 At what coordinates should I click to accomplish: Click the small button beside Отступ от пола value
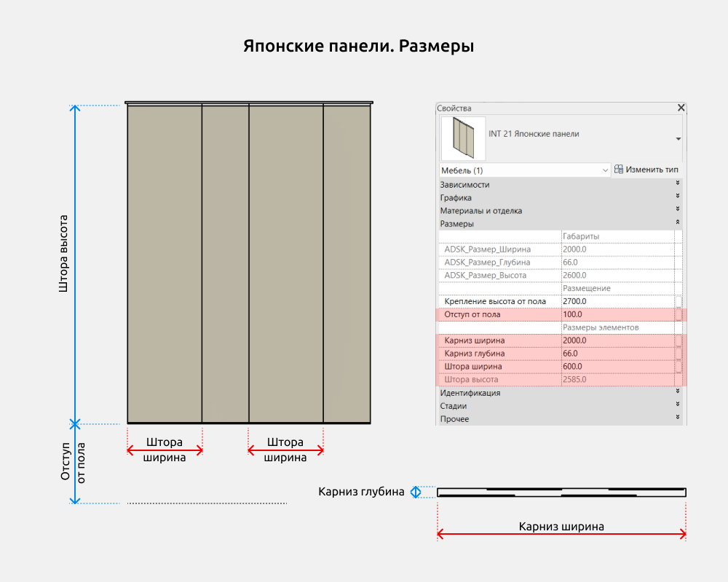[x=678, y=315]
